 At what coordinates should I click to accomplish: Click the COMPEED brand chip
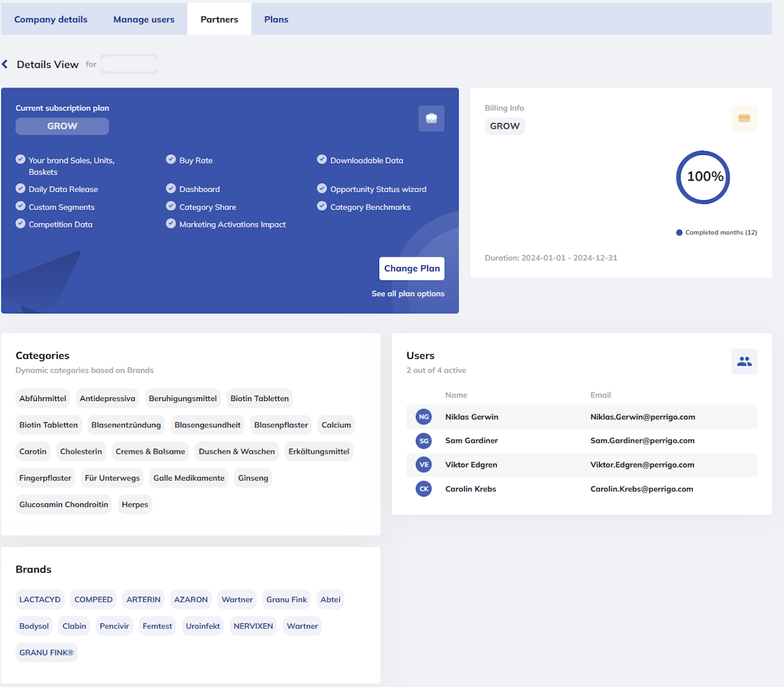tap(94, 599)
